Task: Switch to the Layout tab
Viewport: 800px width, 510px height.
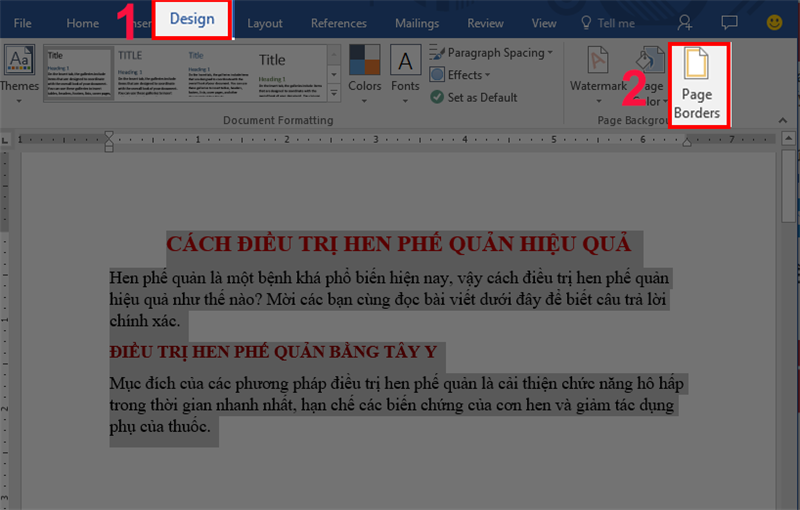Action: click(265, 23)
